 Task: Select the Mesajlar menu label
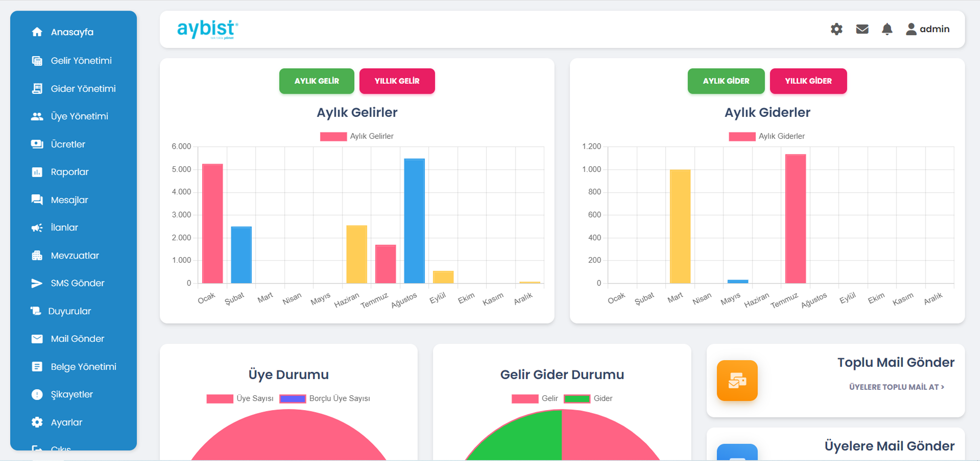(x=69, y=200)
